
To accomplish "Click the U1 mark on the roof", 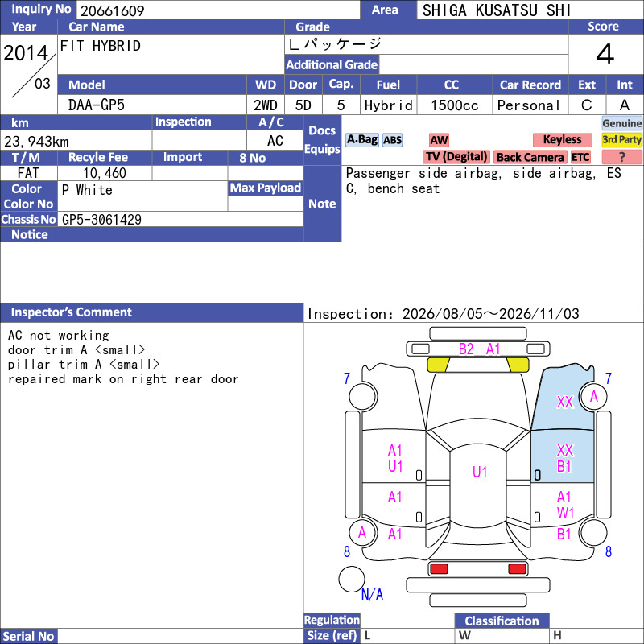I will 480,472.
